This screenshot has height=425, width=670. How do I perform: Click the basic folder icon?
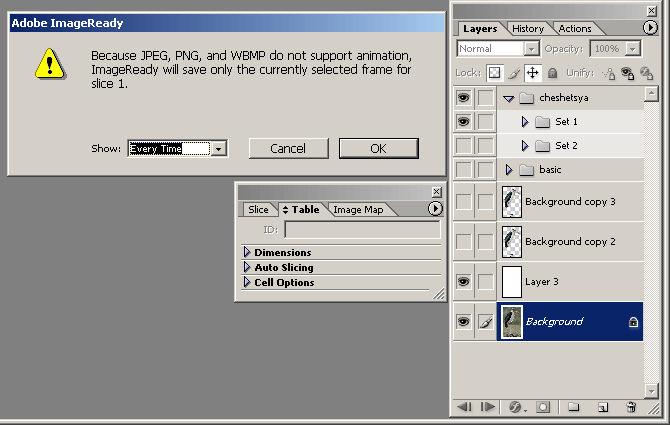tap(526, 170)
